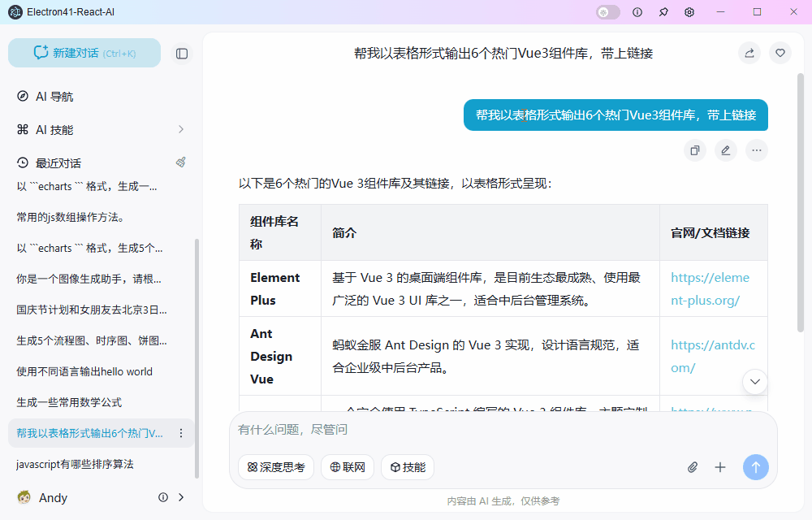
Task: Focus the 有什么问题，尽管问 input box
Action: pyautogui.click(x=503, y=429)
